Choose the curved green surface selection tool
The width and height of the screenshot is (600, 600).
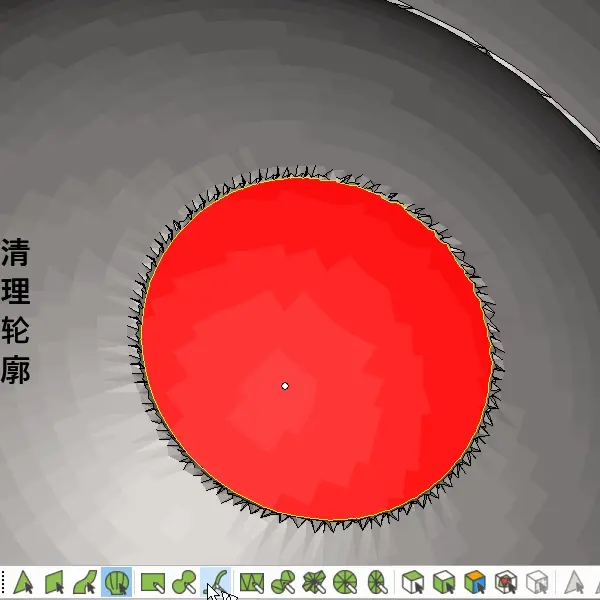[85, 582]
